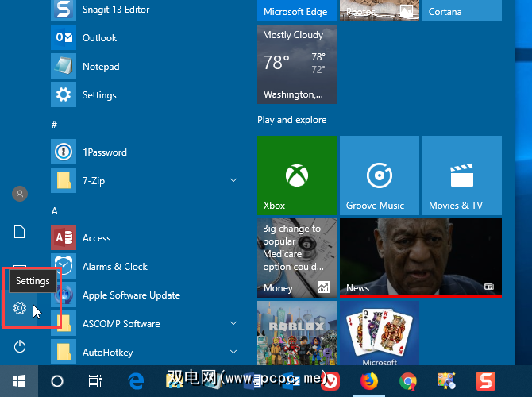
Task: Launch Access from the A section
Action: pyautogui.click(x=146, y=238)
